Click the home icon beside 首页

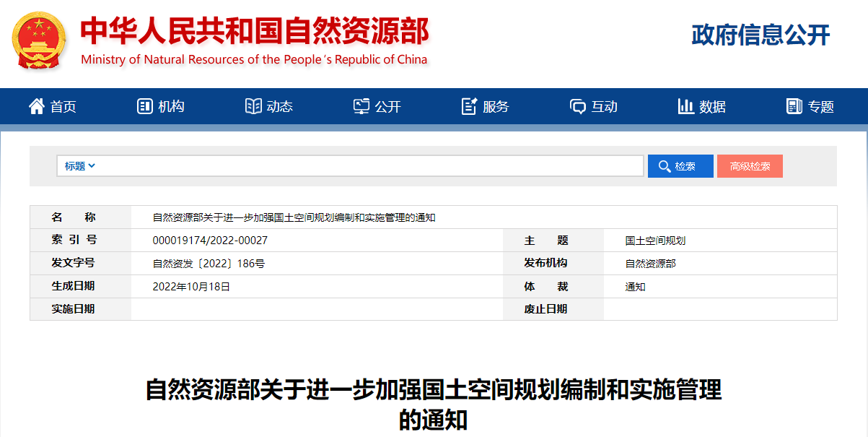click(x=37, y=106)
